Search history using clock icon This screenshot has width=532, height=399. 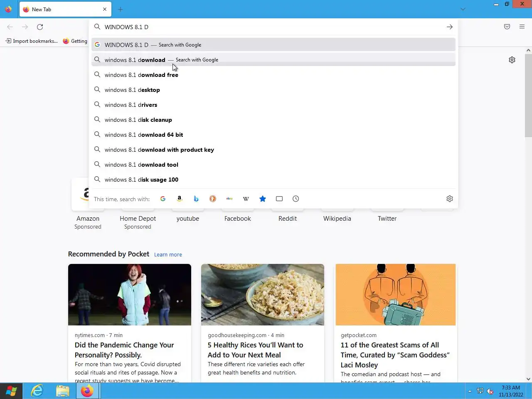(x=296, y=199)
